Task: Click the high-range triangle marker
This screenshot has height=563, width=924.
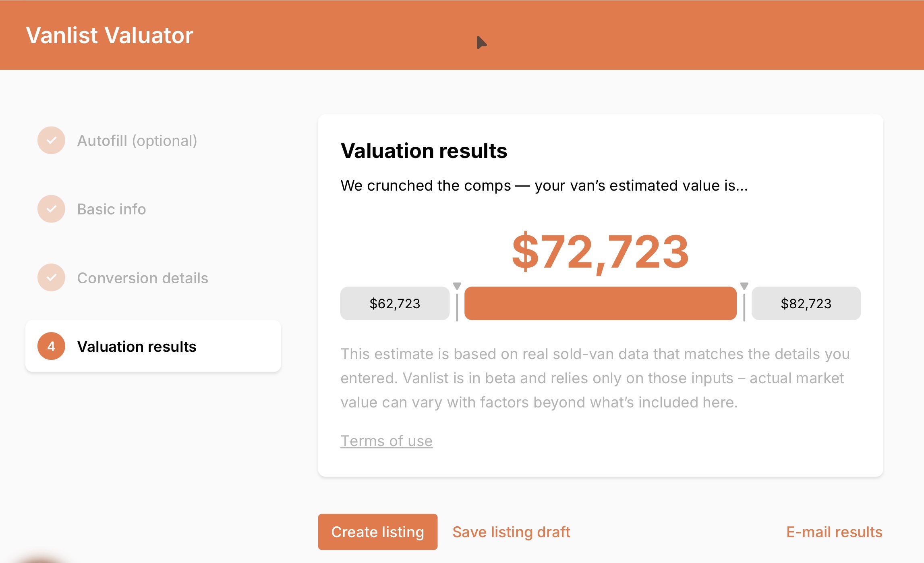Action: pos(744,286)
